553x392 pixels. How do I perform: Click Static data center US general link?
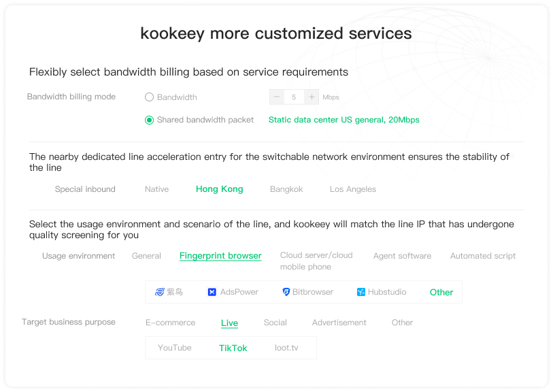(343, 120)
